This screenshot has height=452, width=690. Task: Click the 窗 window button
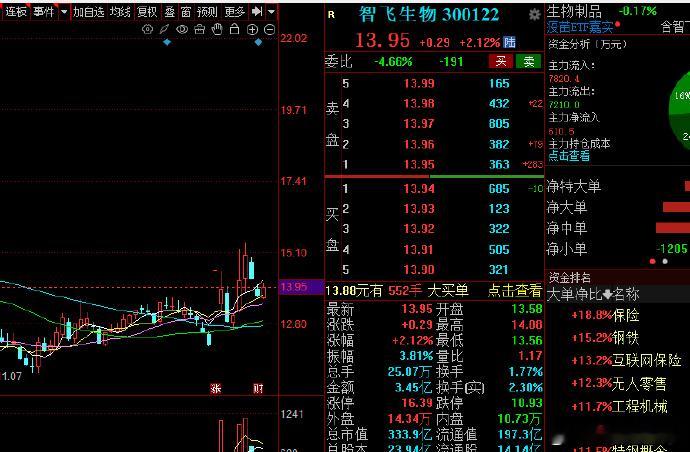coord(186,12)
